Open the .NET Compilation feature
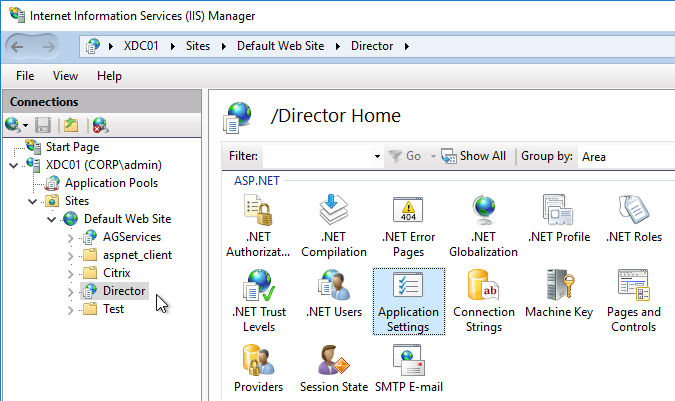Screen dimensions: 675x401 click(334, 225)
